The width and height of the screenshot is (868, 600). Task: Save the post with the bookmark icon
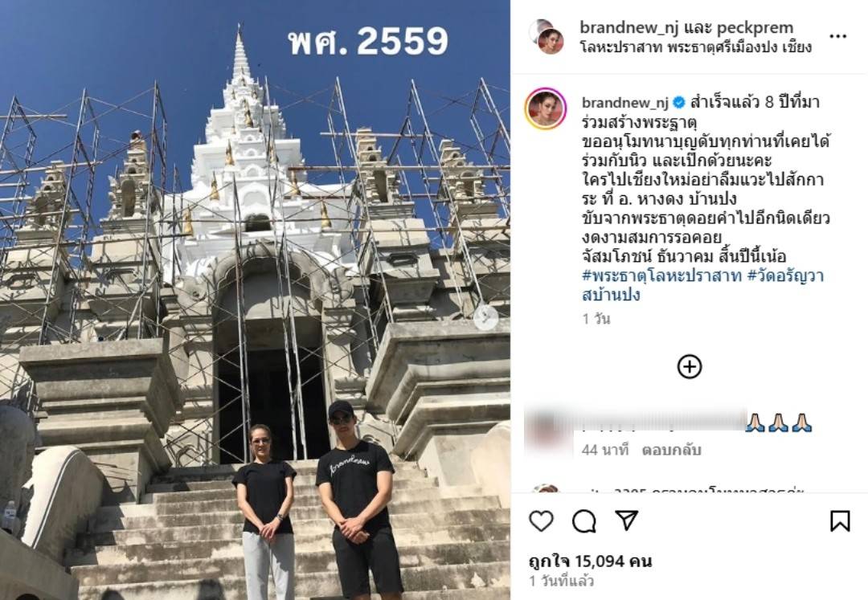coord(840,521)
